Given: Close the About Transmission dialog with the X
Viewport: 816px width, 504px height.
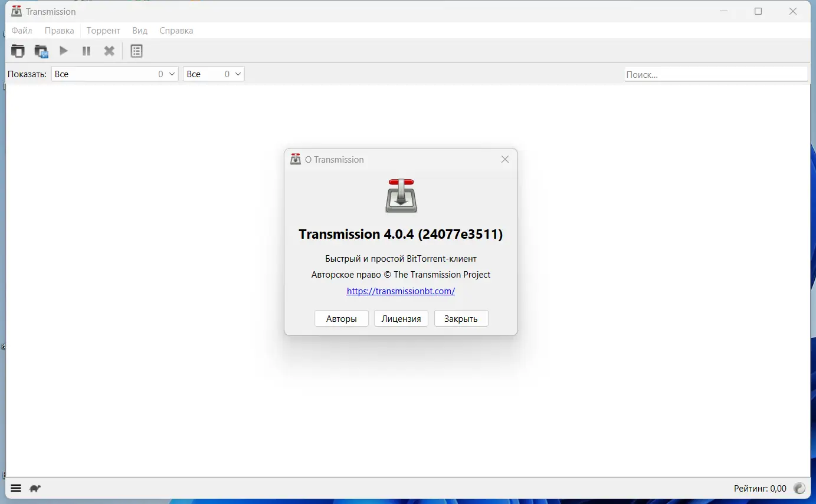Looking at the screenshot, I should point(505,159).
